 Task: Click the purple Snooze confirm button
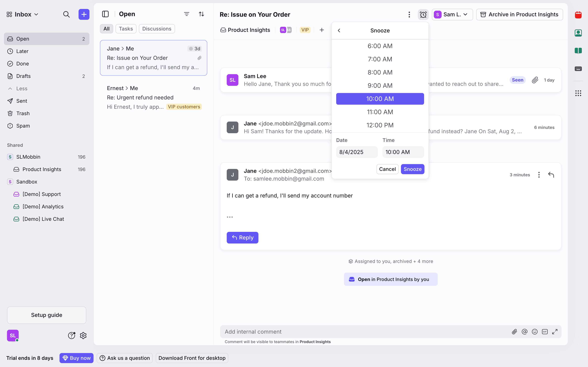(x=412, y=169)
